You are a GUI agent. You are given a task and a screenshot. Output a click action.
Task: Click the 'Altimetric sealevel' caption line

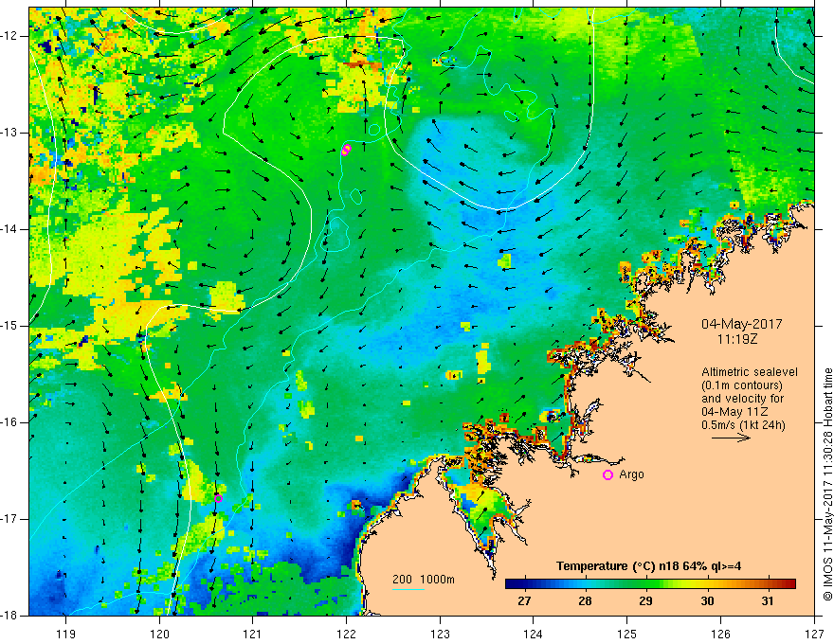pos(750,372)
